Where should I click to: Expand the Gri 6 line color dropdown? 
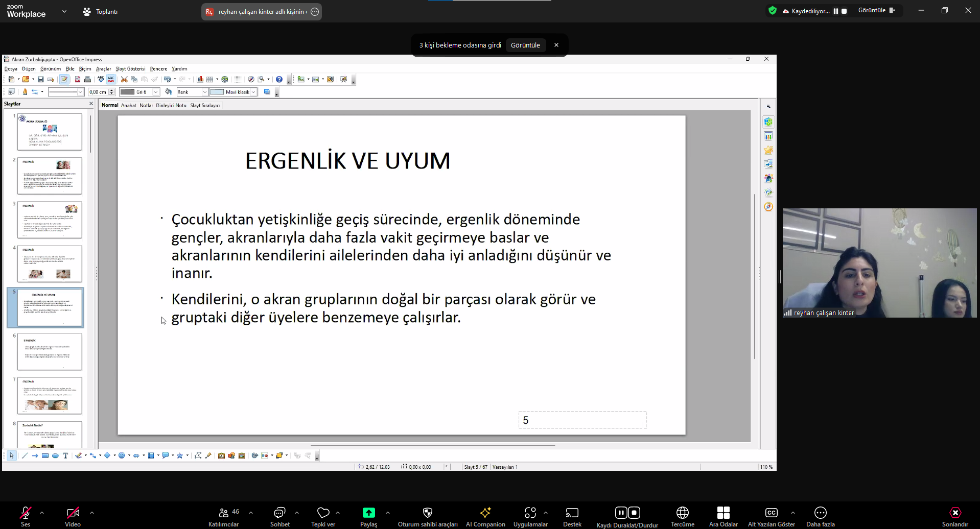[x=156, y=92]
